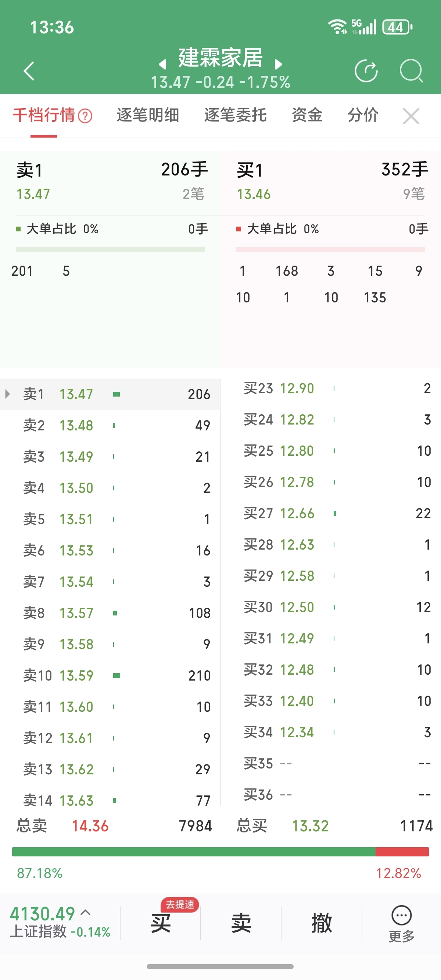Switch to next stock with right triangle

pos(279,64)
